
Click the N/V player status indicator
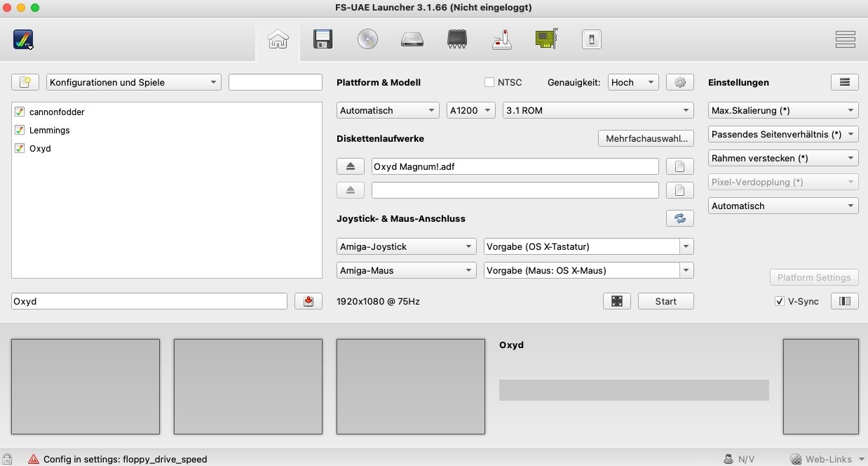point(739,459)
